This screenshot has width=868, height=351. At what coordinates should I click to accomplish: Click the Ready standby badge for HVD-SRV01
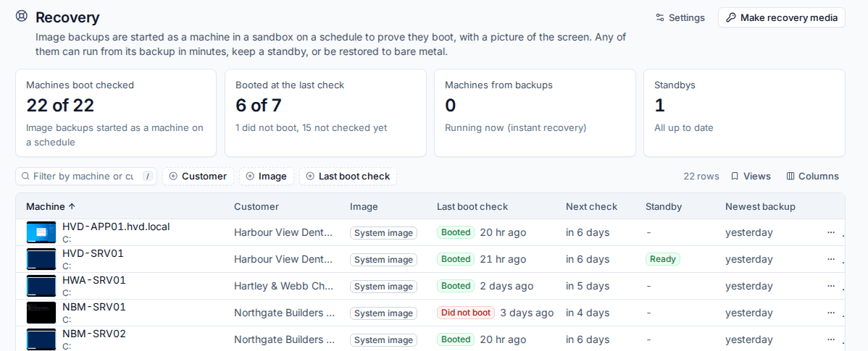(x=663, y=259)
